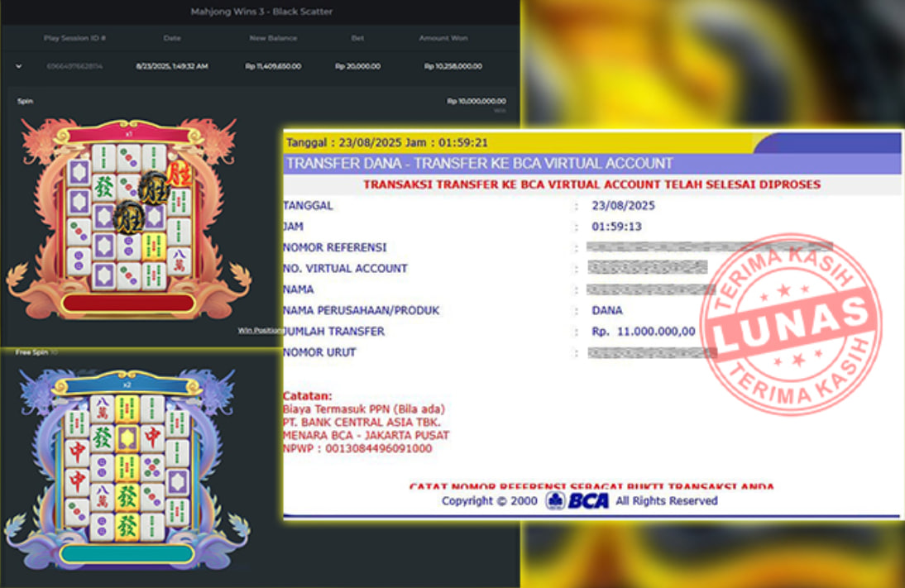Click the 'PT. BANK CENTRAL ASIA TBK.' line
905x588 pixels.
[x=362, y=423]
